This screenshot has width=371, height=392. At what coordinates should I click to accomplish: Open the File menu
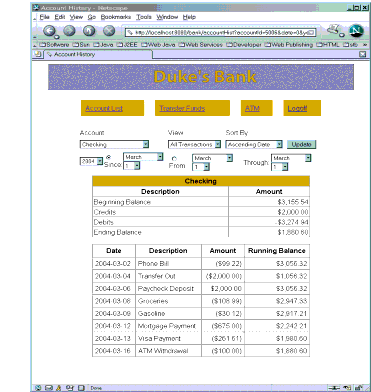(44, 17)
